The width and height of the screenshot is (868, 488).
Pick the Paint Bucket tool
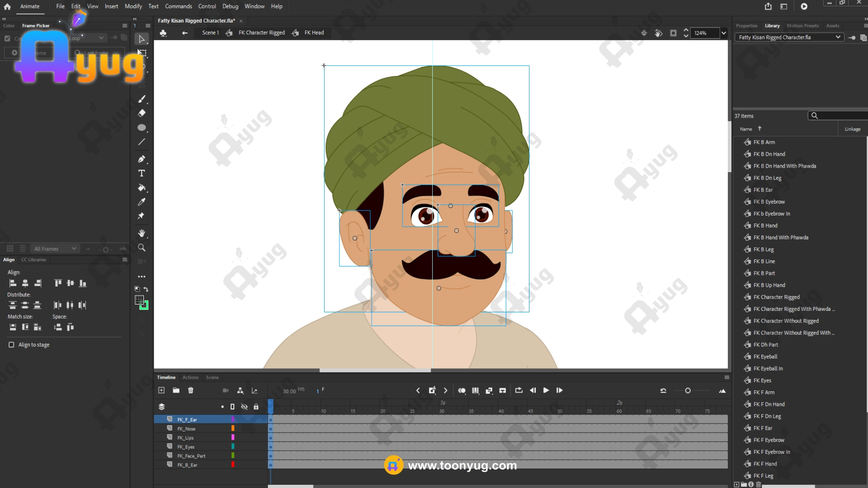142,188
